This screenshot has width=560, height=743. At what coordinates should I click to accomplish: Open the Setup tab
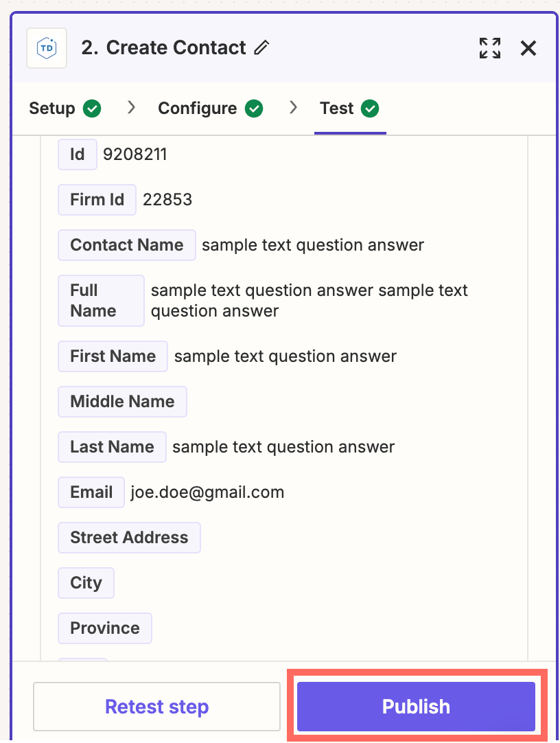(52, 108)
